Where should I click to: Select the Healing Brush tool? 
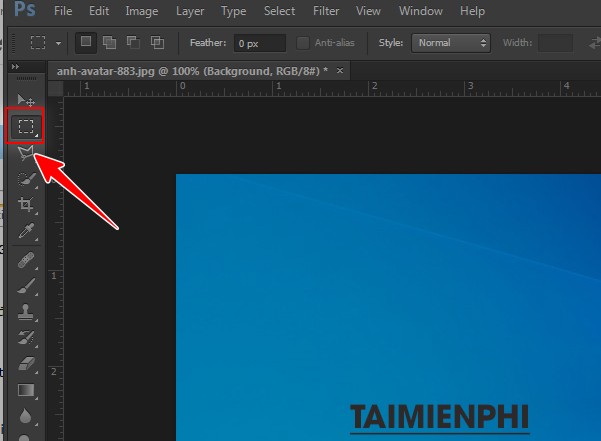click(26, 261)
